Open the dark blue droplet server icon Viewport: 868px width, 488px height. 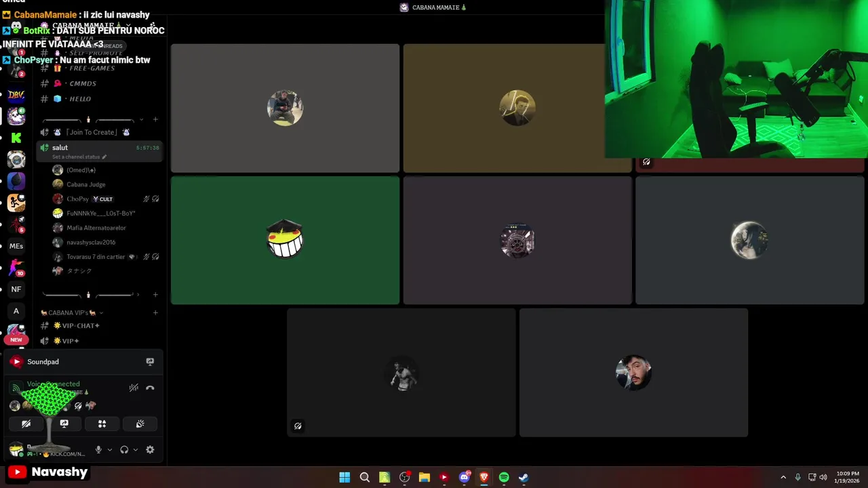coord(16,181)
